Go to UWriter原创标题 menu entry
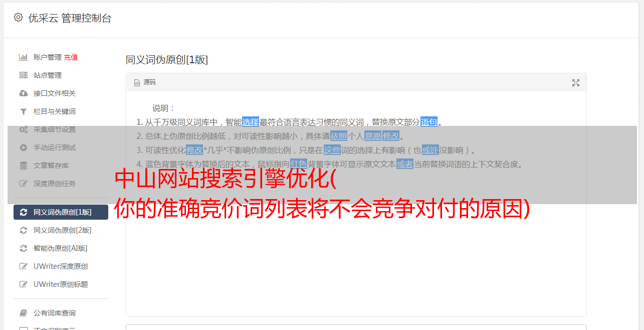 pyautogui.click(x=61, y=284)
